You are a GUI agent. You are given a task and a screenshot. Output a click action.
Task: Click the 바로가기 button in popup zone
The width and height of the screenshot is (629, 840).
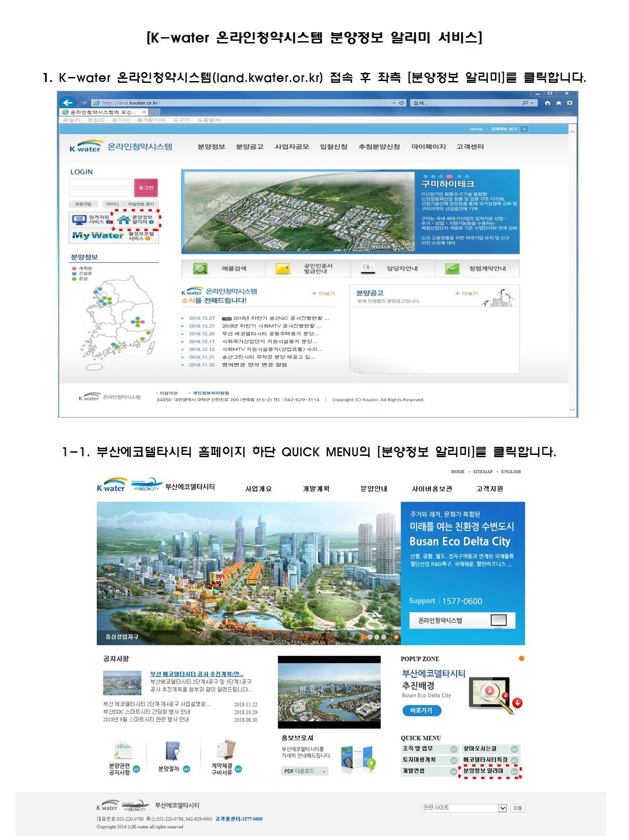tap(421, 711)
